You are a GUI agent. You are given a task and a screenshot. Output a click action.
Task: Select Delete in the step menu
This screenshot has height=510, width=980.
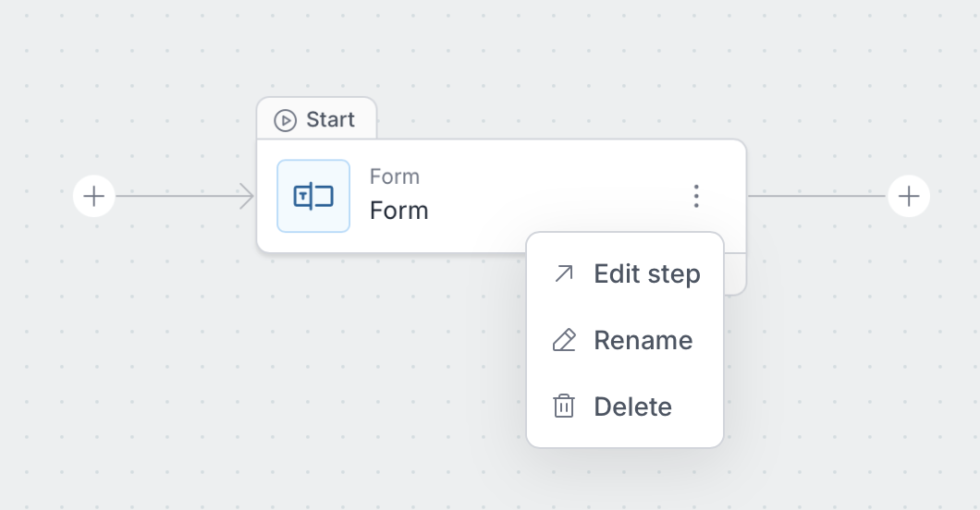(x=632, y=407)
